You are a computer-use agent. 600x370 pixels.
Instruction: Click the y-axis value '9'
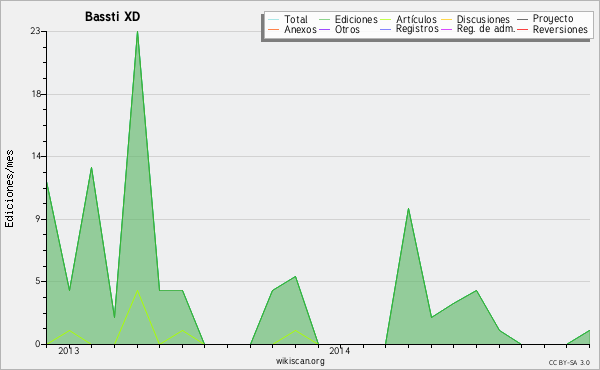pos(38,219)
